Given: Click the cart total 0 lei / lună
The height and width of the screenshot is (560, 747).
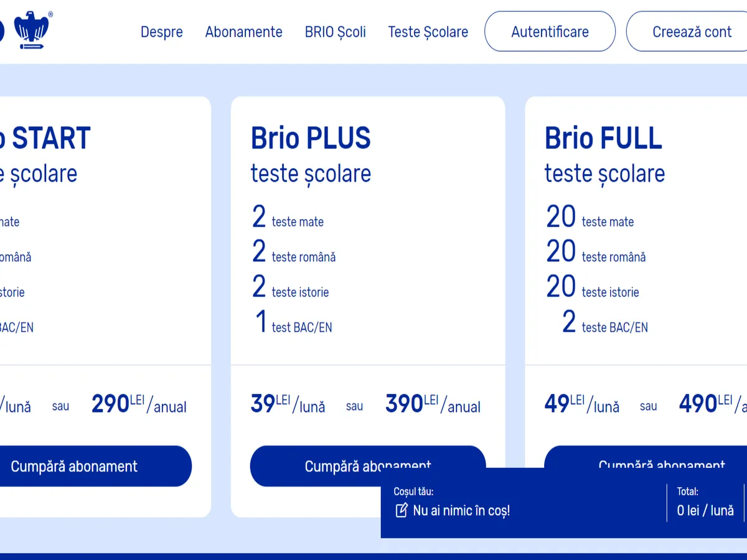Looking at the screenshot, I should coord(705,511).
